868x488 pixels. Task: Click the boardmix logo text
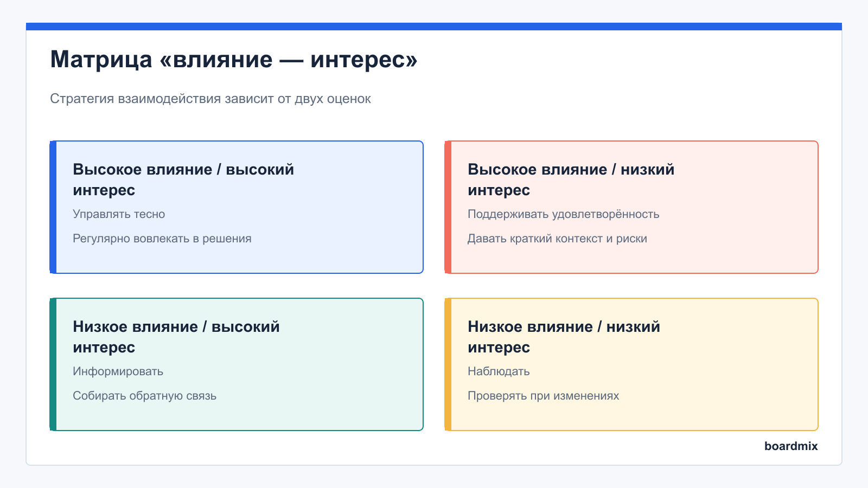point(791,446)
